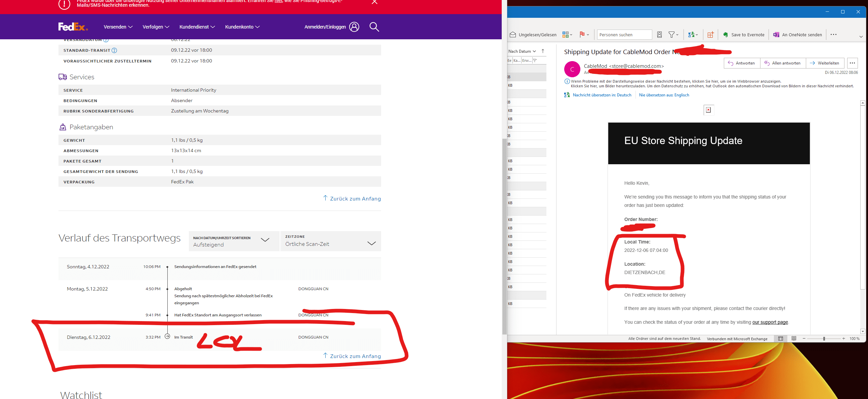The height and width of the screenshot is (399, 868).
Task: Switch to normal view icon in Outlook status bar
Action: pos(780,339)
